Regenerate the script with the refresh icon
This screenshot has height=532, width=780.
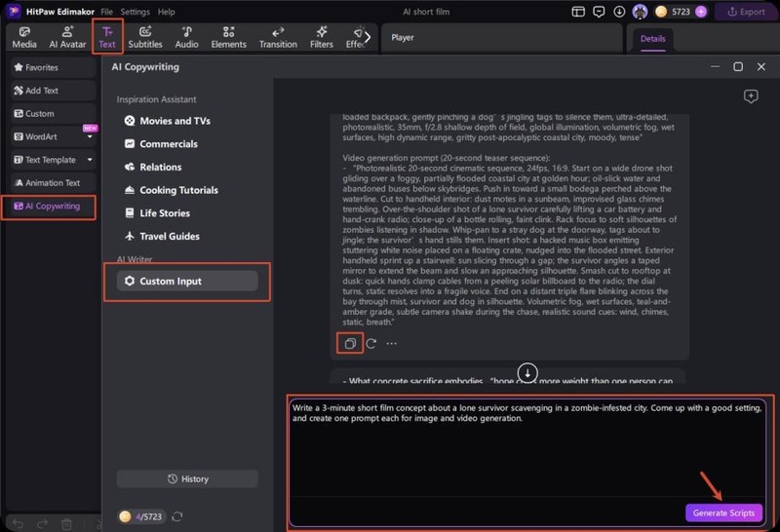click(x=371, y=344)
